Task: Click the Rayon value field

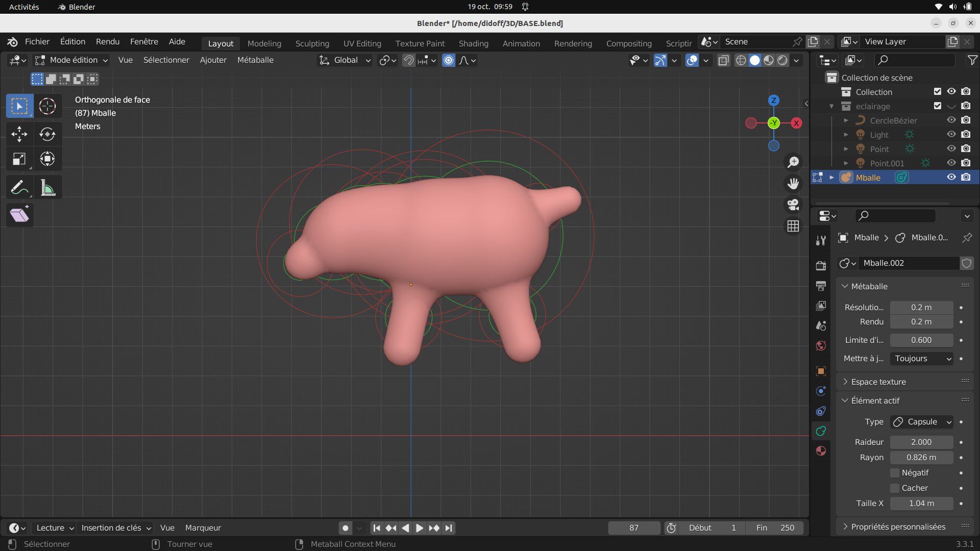Action: tap(922, 458)
